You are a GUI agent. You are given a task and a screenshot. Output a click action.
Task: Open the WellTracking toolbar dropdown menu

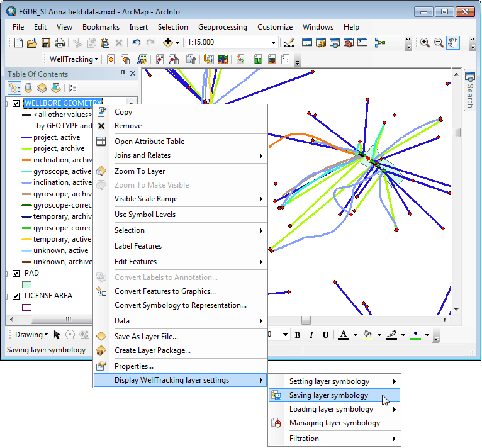[74, 59]
